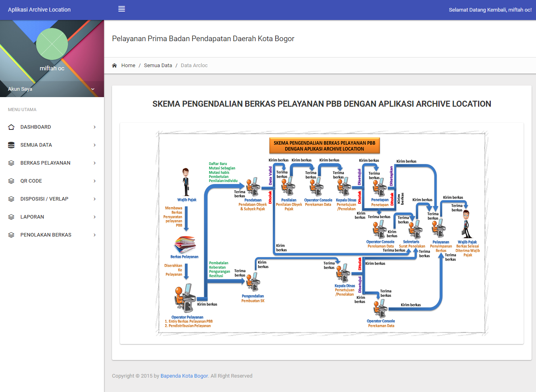Click the Berkas Pelayanan layers icon

click(x=11, y=163)
